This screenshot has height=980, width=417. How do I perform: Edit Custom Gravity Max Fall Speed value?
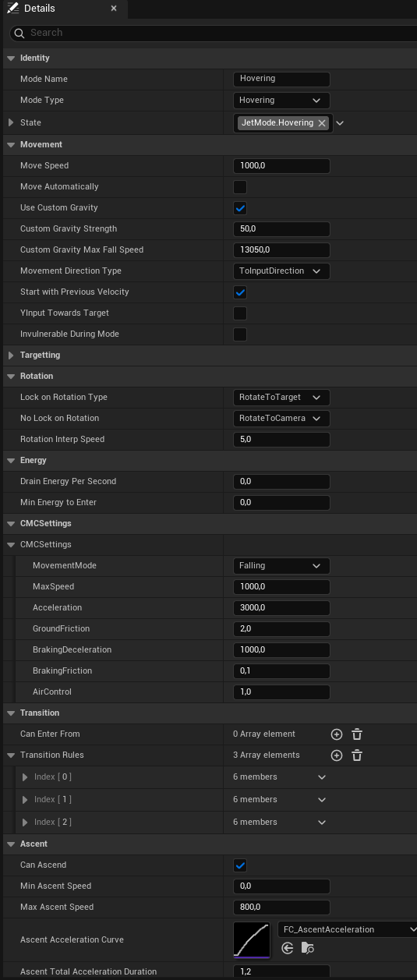point(281,250)
